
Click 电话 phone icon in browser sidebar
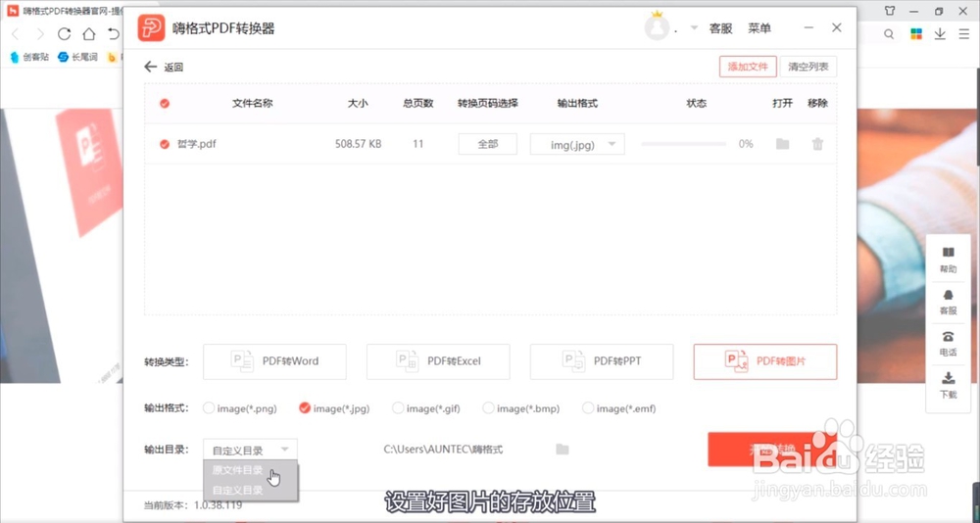click(948, 336)
